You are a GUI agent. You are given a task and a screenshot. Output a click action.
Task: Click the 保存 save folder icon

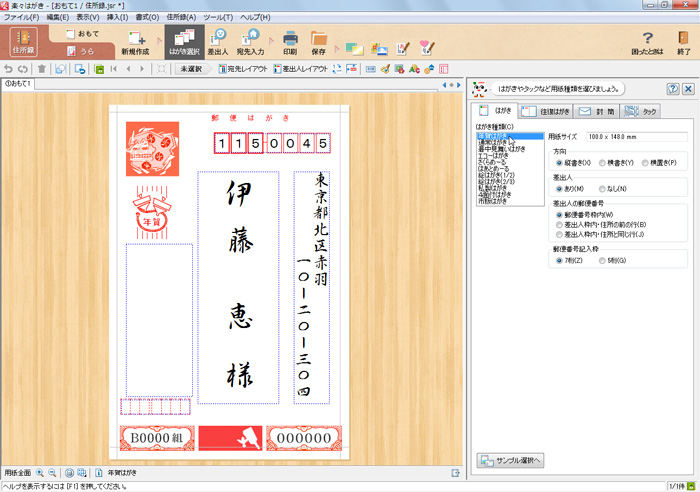[319, 40]
